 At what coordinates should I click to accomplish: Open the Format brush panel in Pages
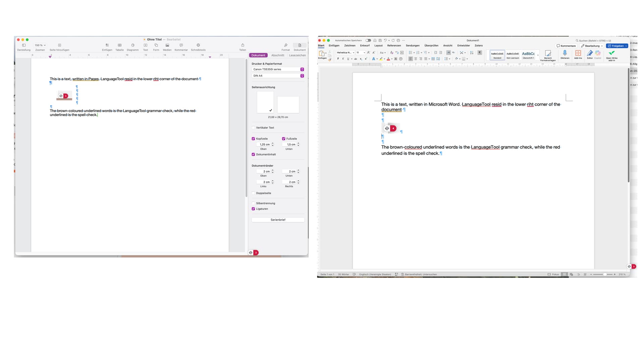click(285, 45)
